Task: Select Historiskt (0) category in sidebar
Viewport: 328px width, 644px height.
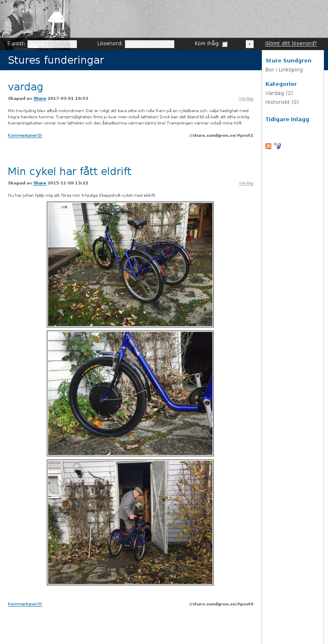Action: tap(282, 102)
